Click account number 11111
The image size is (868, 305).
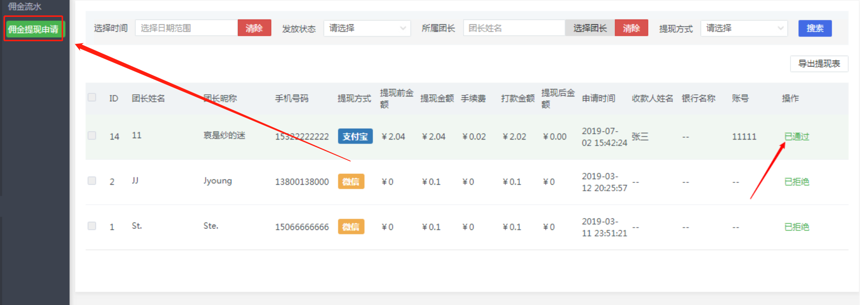coord(744,137)
